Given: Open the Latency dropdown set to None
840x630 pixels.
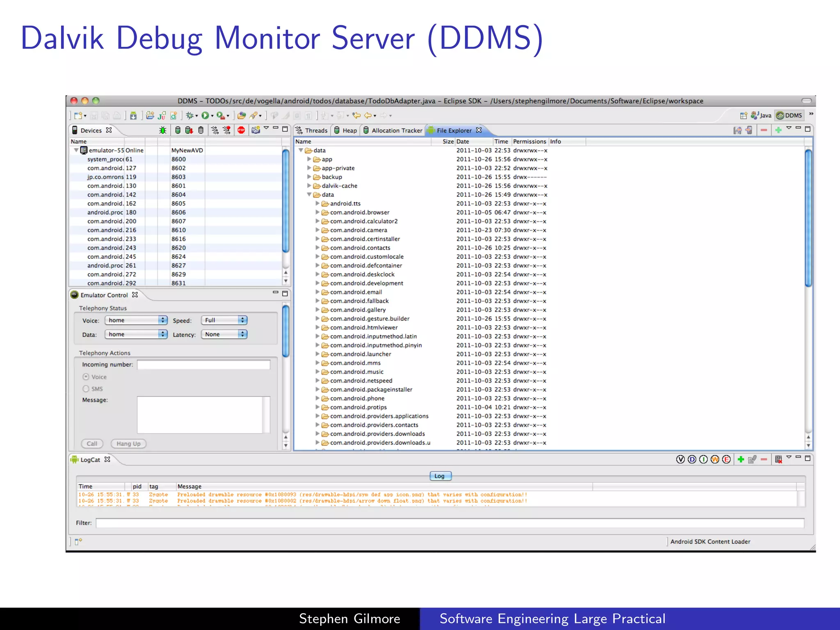Looking at the screenshot, I should coord(224,334).
